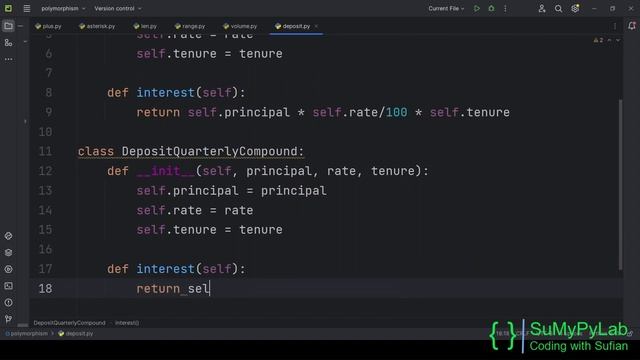Close the deposit.py tab
This screenshot has height=360, width=640.
coord(316,26)
